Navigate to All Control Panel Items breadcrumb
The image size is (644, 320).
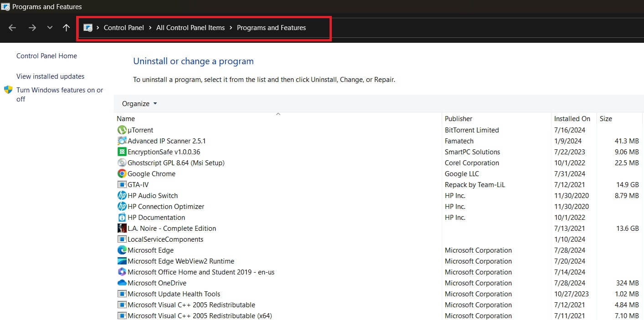190,28
